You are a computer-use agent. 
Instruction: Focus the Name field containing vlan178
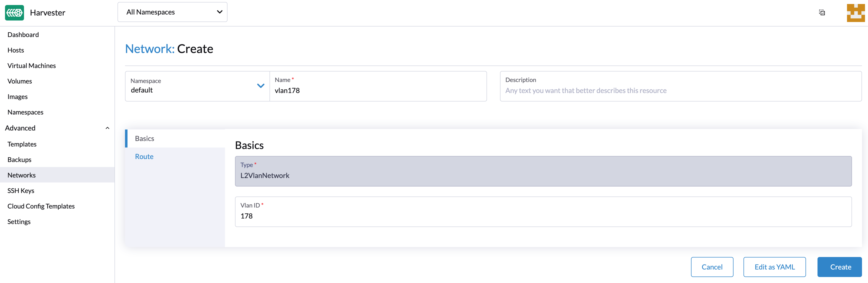pos(377,90)
